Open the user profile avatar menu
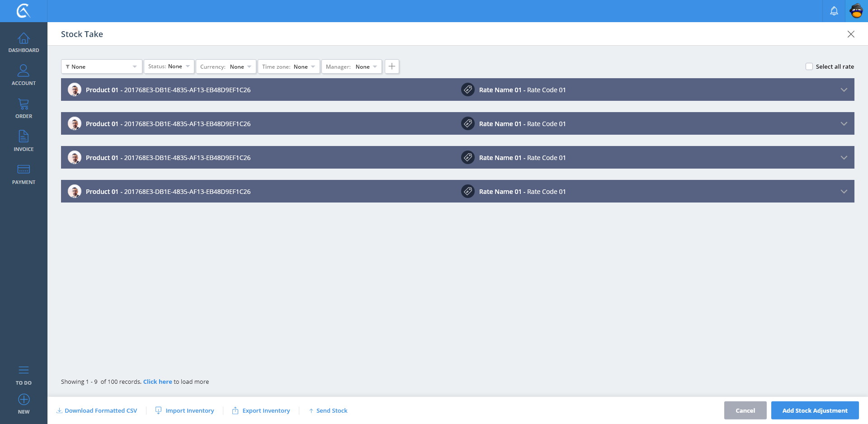The width and height of the screenshot is (868, 424). click(x=856, y=11)
